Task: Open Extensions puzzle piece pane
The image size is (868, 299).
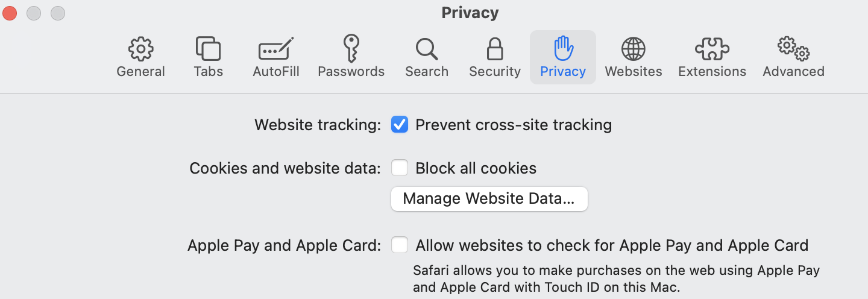Action: (712, 49)
